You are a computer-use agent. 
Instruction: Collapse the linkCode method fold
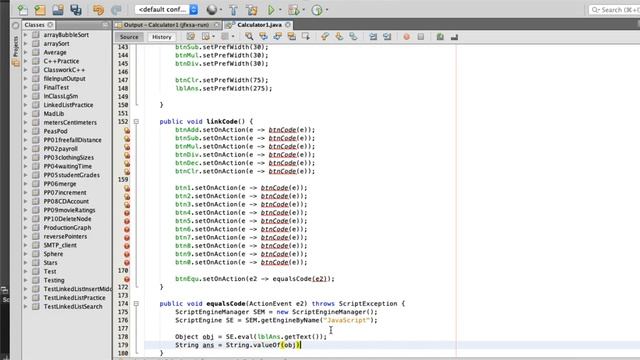(136, 122)
